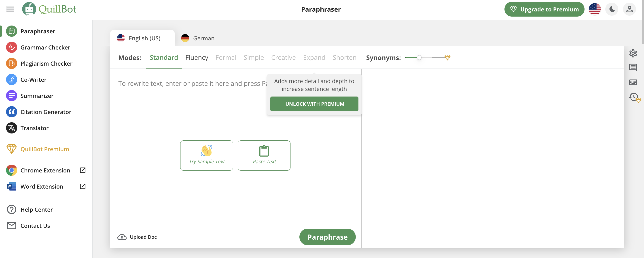Viewport: 644px width, 258px height.
Task: Click the Help Center question mark icon
Action: click(x=11, y=209)
